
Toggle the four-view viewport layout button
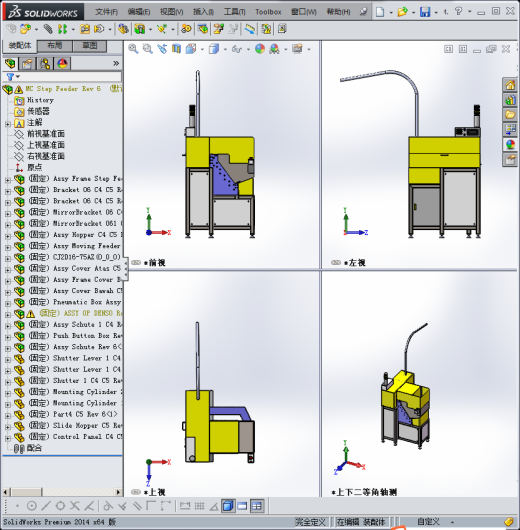point(257,506)
